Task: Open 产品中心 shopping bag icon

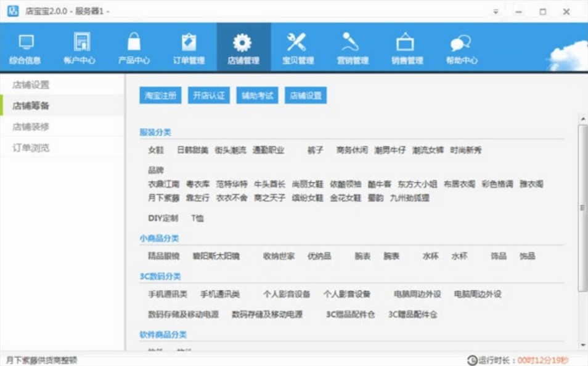Action: pos(133,46)
